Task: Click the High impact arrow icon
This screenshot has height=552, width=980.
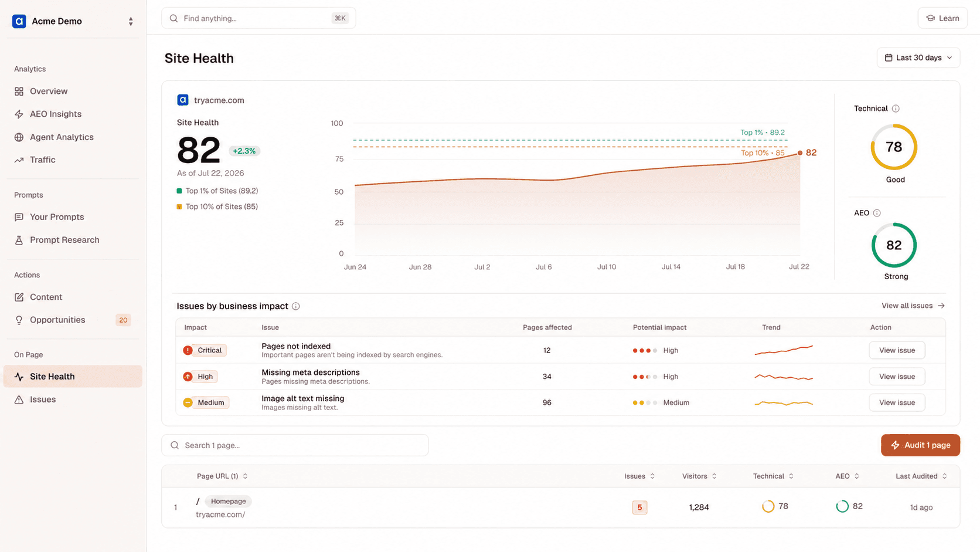Action: [x=188, y=377]
